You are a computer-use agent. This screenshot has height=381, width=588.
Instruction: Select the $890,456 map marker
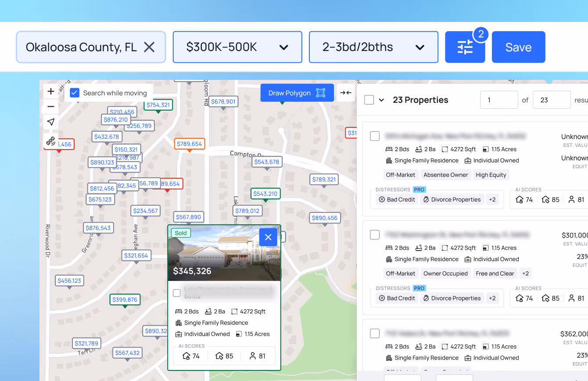click(325, 218)
